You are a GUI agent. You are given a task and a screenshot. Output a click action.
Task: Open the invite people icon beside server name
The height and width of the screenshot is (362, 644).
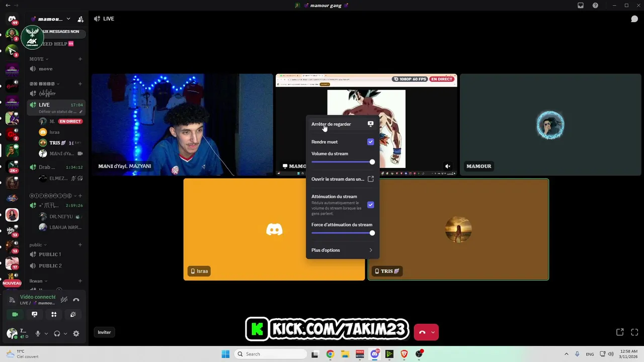80,19
